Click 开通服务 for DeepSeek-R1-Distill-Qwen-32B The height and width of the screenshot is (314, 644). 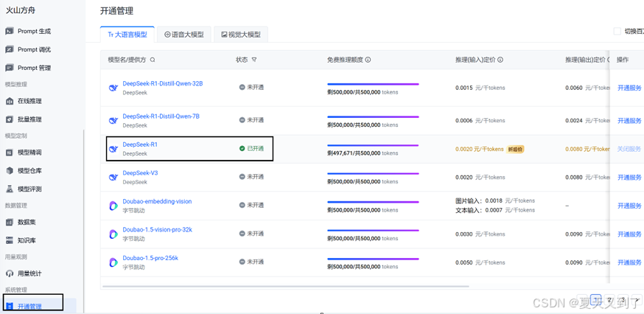click(x=629, y=88)
